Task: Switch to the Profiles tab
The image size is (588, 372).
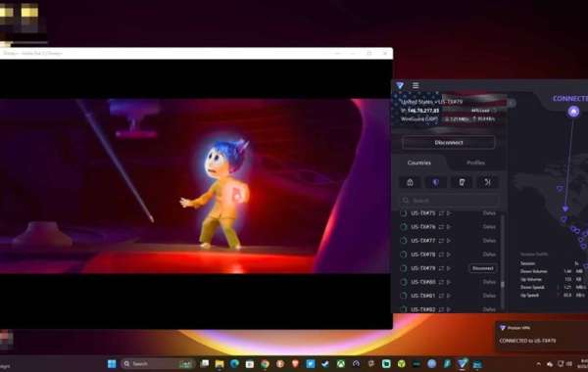Action: (475, 163)
